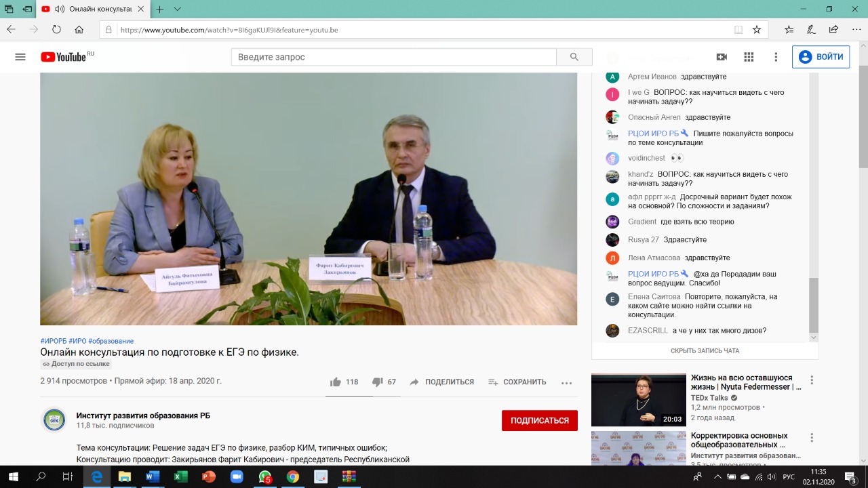Open YouTube settings three-dot menu

pyautogui.click(x=776, y=57)
